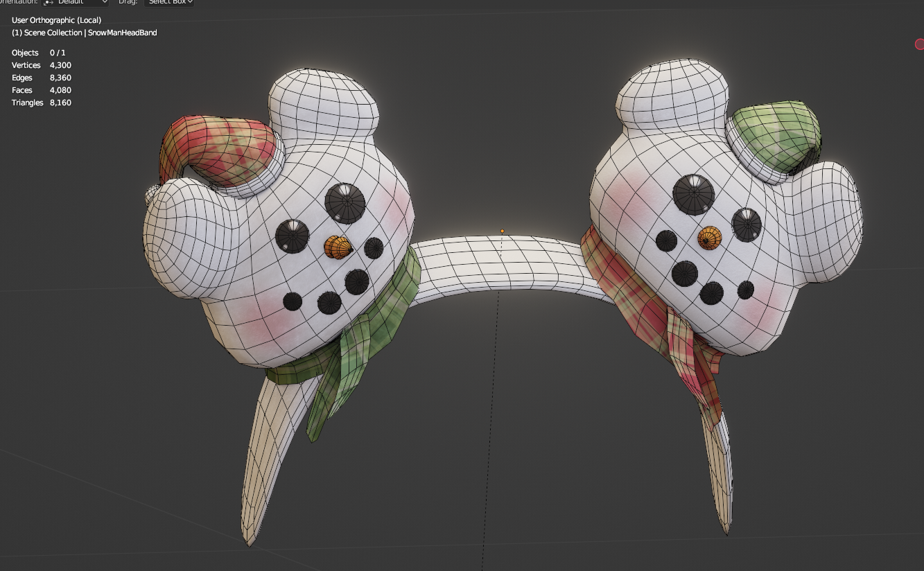Click the left snowman's orange carrot nose

tap(338, 247)
